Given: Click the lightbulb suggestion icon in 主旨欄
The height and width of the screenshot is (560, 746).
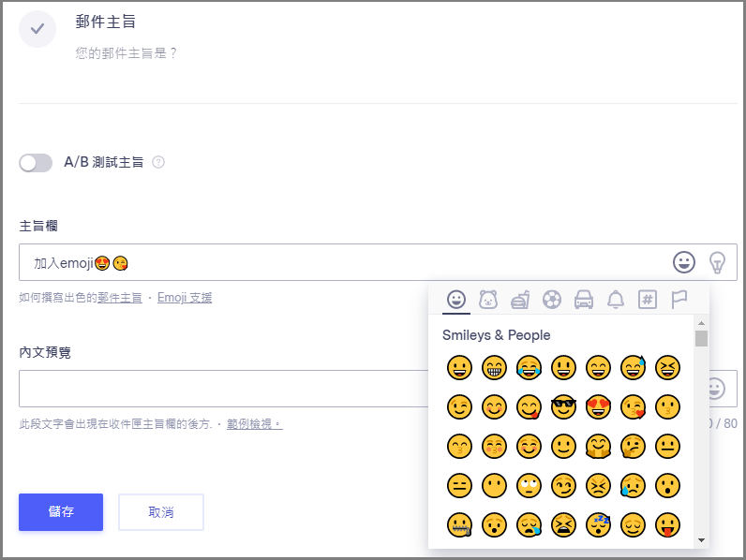Looking at the screenshot, I should pos(717,262).
